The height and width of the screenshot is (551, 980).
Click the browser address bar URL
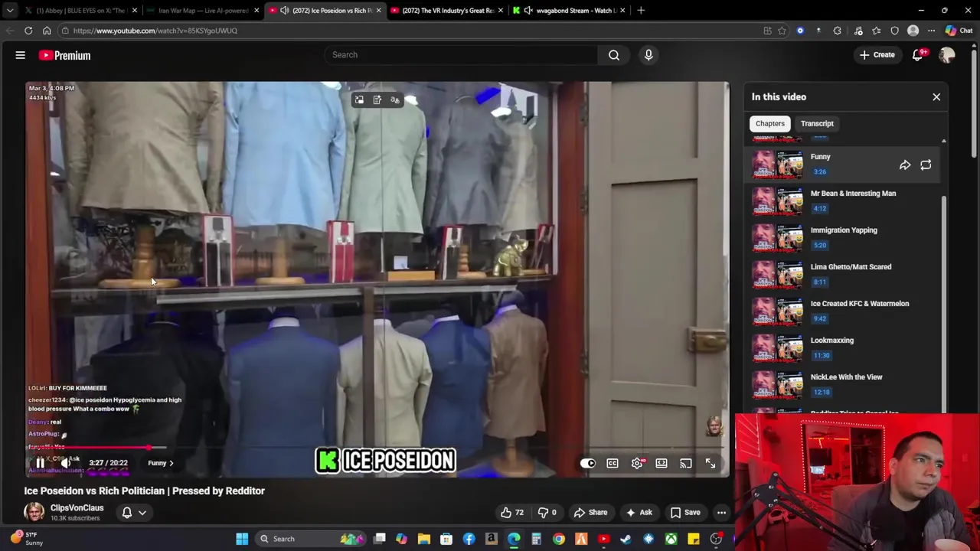point(155,31)
